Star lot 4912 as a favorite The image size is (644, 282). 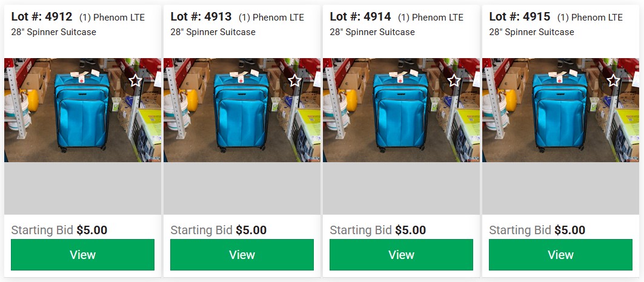click(135, 80)
